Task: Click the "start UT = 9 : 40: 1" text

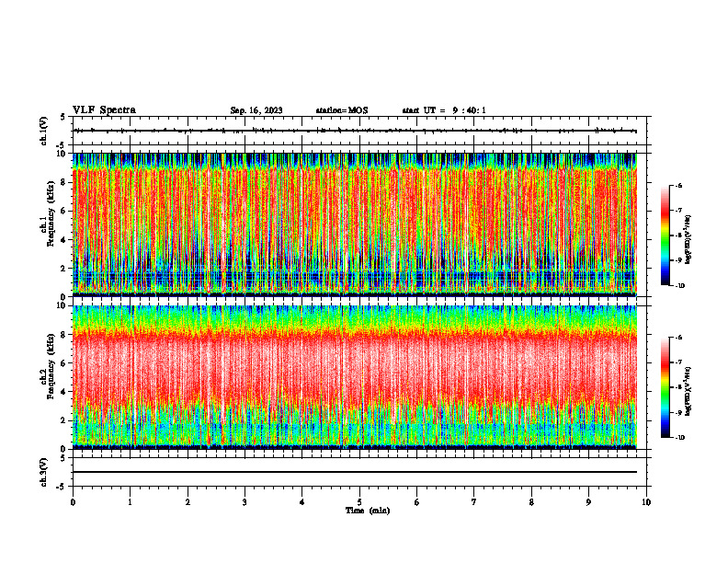Action: pos(444,110)
